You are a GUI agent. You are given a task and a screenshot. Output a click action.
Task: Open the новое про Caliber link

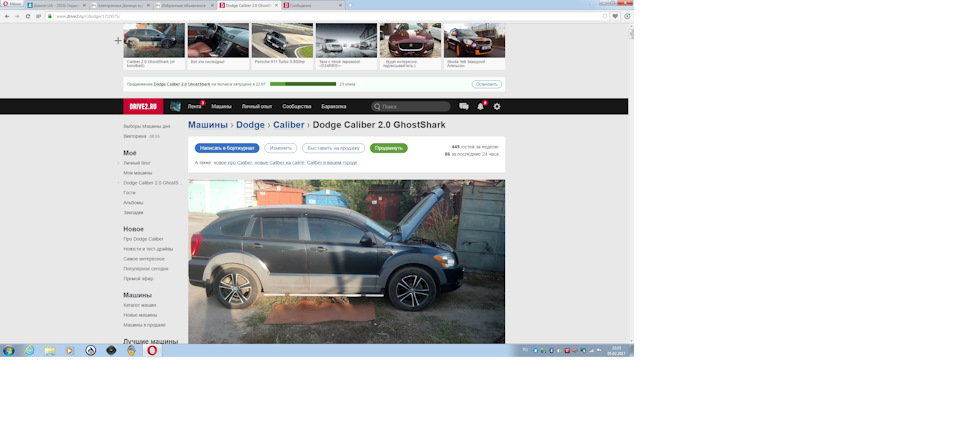pyautogui.click(x=233, y=163)
